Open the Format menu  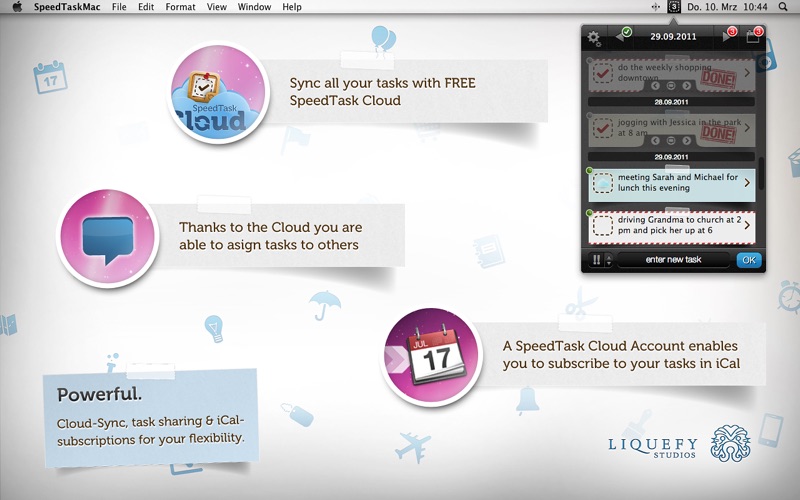180,7
